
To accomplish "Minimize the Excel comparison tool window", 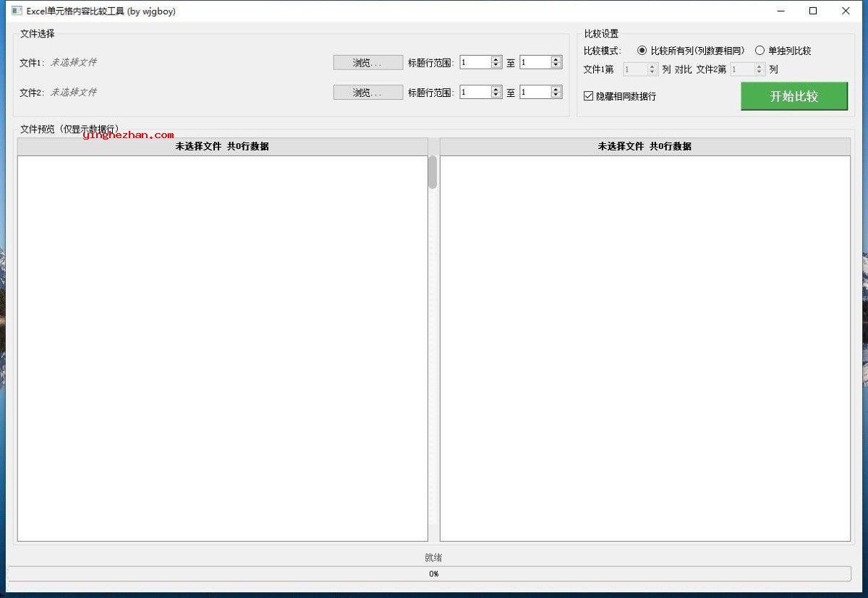I will pos(781,11).
